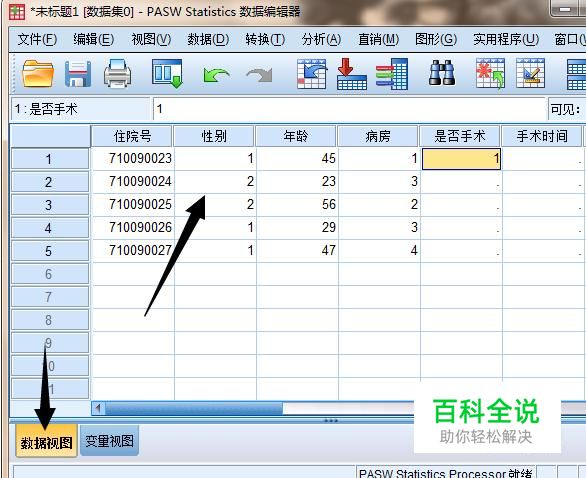Select row header 4
The image size is (586, 478).
[50, 228]
